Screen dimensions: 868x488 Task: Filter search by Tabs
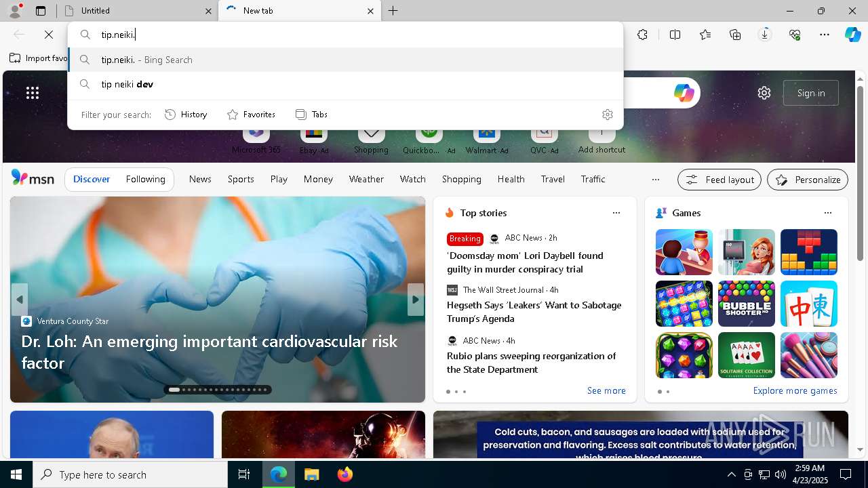(x=312, y=115)
